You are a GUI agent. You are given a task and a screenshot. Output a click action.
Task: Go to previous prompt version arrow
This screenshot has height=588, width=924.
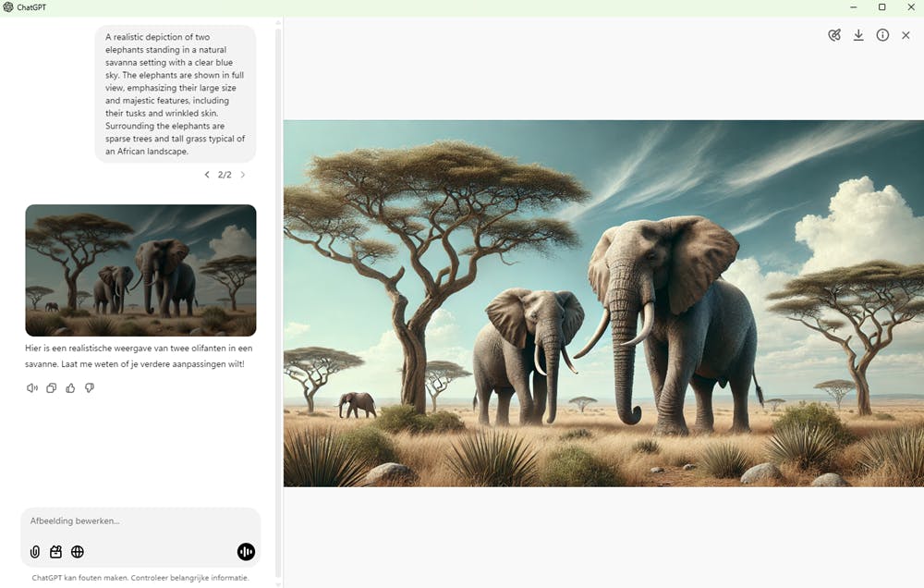pyautogui.click(x=207, y=175)
